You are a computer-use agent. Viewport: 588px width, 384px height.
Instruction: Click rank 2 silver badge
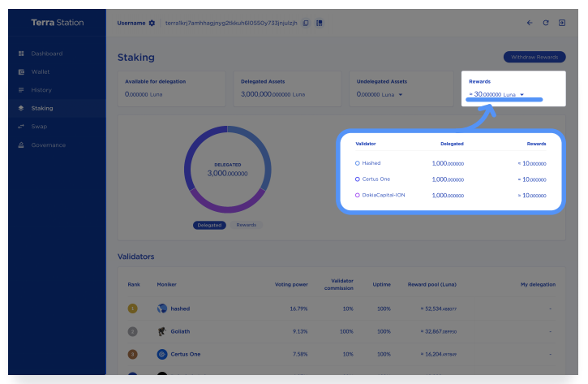coord(132,331)
